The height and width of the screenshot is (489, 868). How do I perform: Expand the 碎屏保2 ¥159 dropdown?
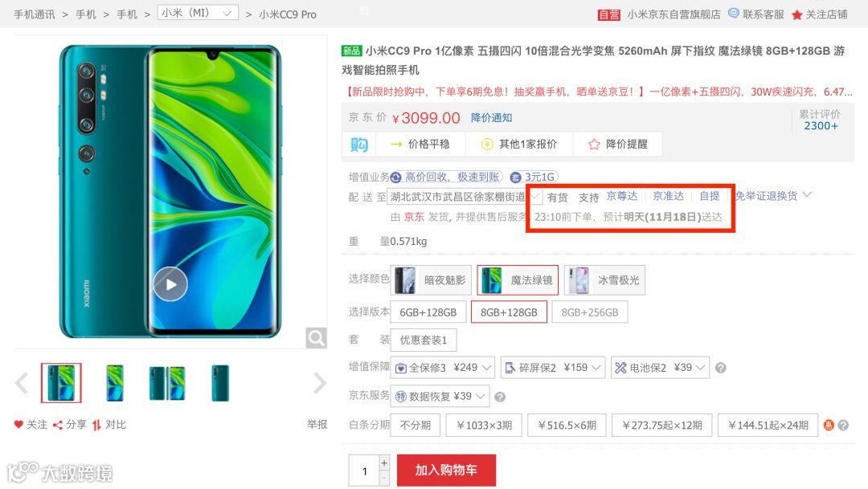[552, 368]
